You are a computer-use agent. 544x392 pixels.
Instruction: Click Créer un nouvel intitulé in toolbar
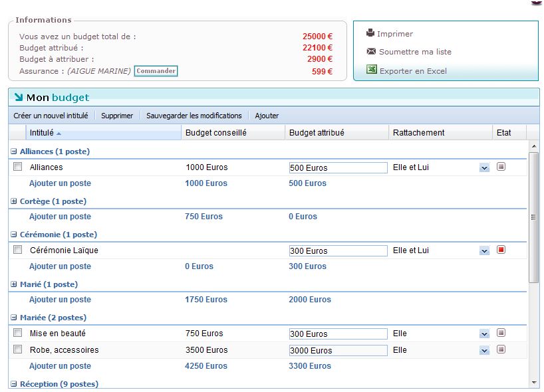(51, 116)
